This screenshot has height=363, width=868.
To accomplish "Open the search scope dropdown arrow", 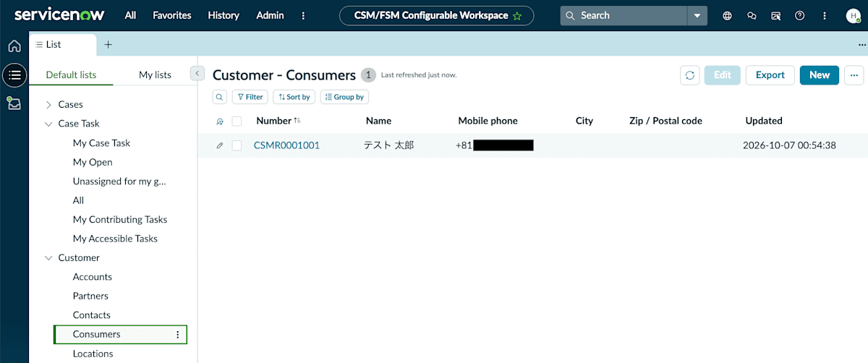I will click(x=697, y=15).
